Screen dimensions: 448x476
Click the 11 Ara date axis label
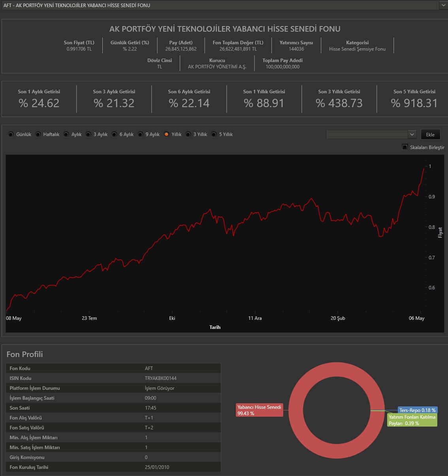point(255,318)
